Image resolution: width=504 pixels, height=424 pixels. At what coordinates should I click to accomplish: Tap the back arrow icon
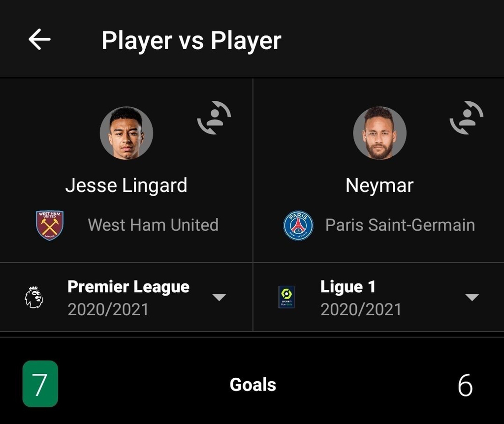tap(39, 39)
